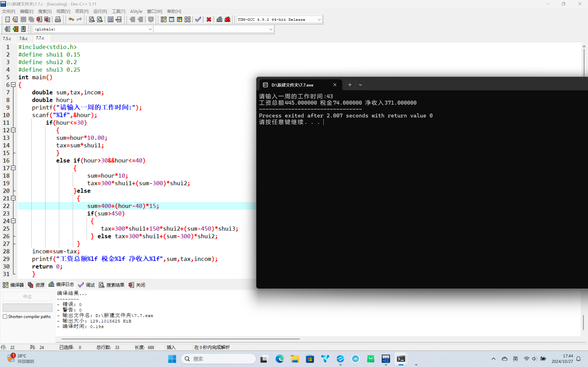The image size is (588, 367).
Task: Open the 调试 debug panel tab
Action: tap(87, 285)
